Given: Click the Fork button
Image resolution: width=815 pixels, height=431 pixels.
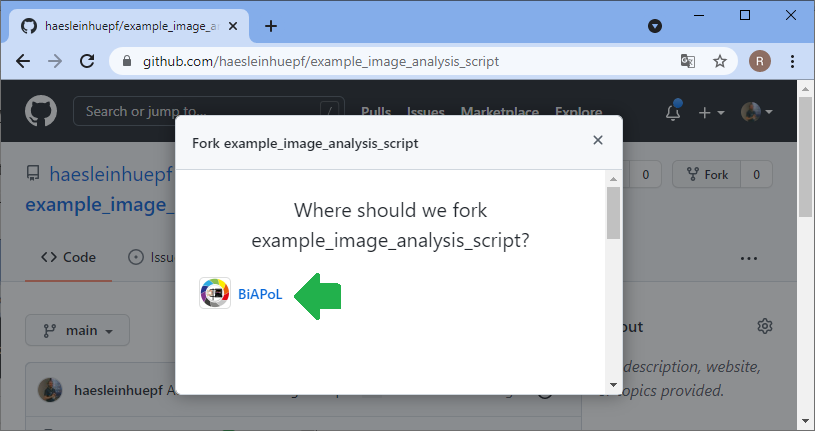Looking at the screenshot, I should click(708, 175).
